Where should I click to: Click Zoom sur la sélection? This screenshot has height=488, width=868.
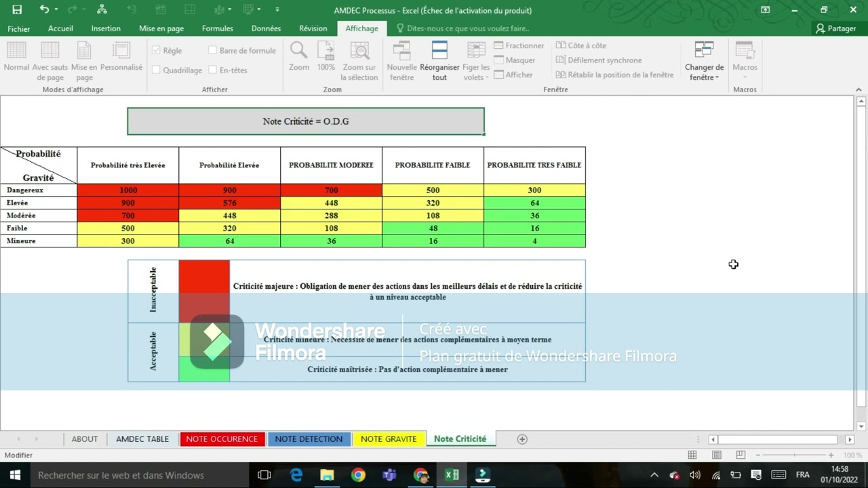pos(359,61)
